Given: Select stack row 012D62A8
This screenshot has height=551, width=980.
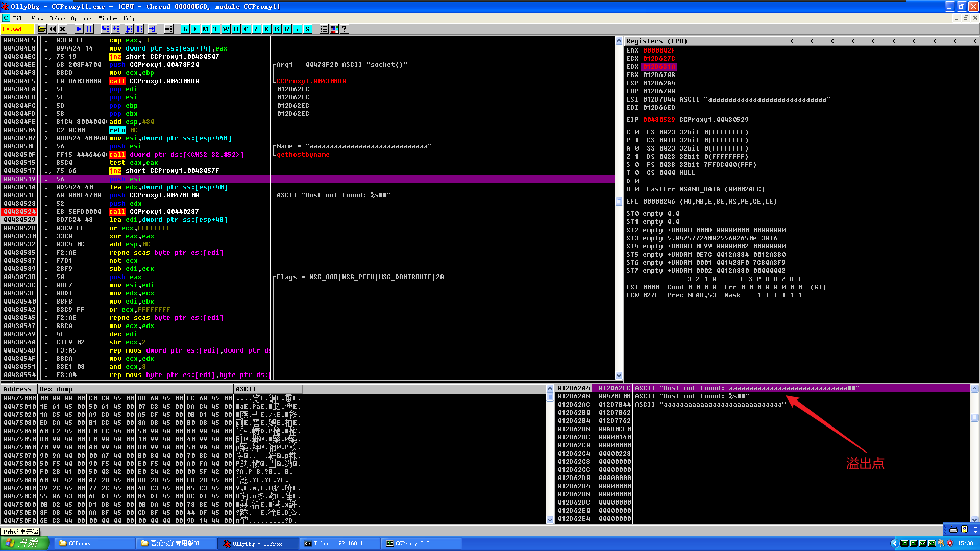Looking at the screenshot, I should 763,396.
